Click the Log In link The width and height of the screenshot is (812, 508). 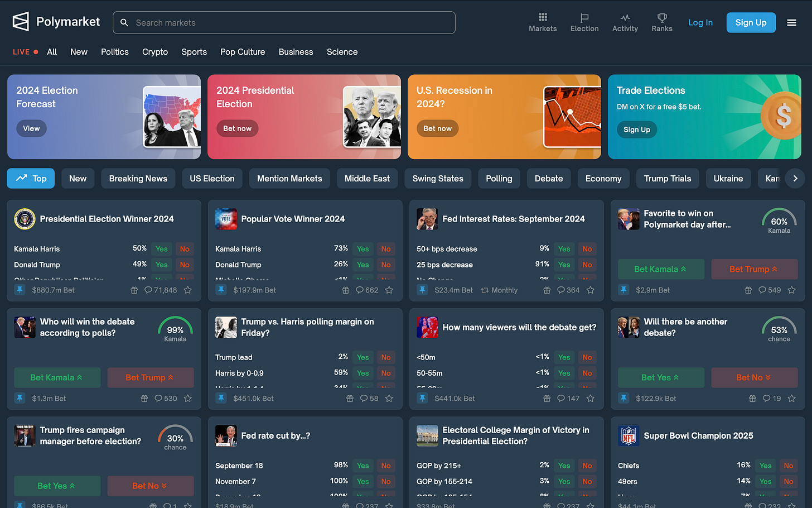click(700, 23)
